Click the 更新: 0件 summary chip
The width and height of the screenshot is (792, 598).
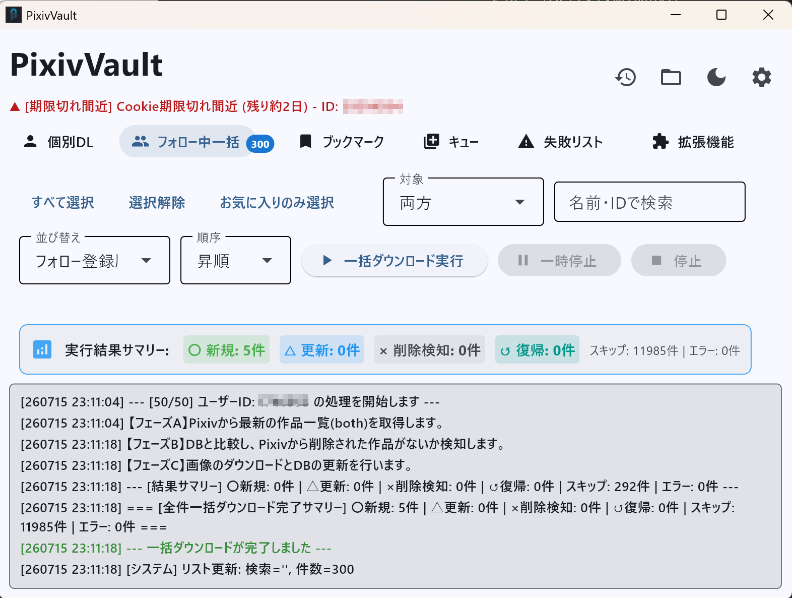(322, 350)
